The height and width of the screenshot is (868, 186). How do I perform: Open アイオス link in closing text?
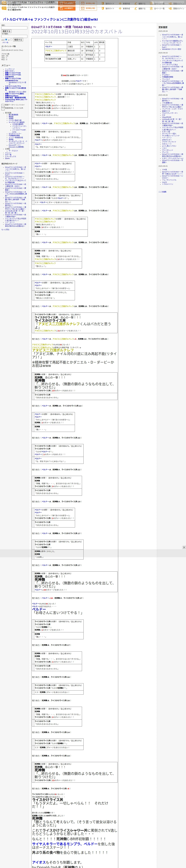[x=39, y=862]
